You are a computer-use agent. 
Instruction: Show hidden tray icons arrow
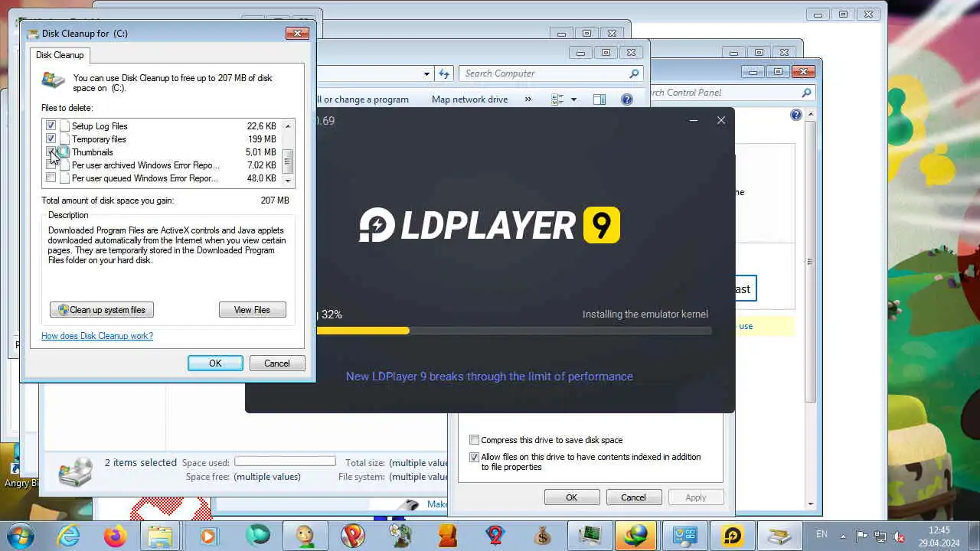click(x=843, y=536)
